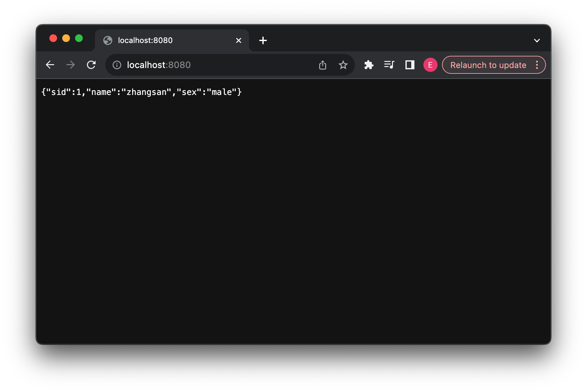Open a new tab with the plus button
Image resolution: width=587 pixels, height=392 pixels.
(x=263, y=40)
